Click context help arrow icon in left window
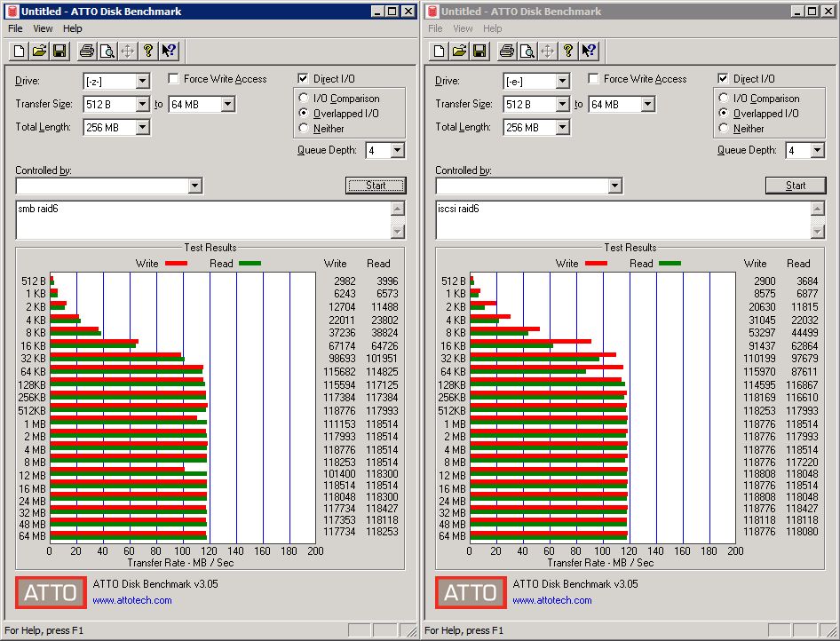The width and height of the screenshot is (840, 641). pyautogui.click(x=168, y=51)
